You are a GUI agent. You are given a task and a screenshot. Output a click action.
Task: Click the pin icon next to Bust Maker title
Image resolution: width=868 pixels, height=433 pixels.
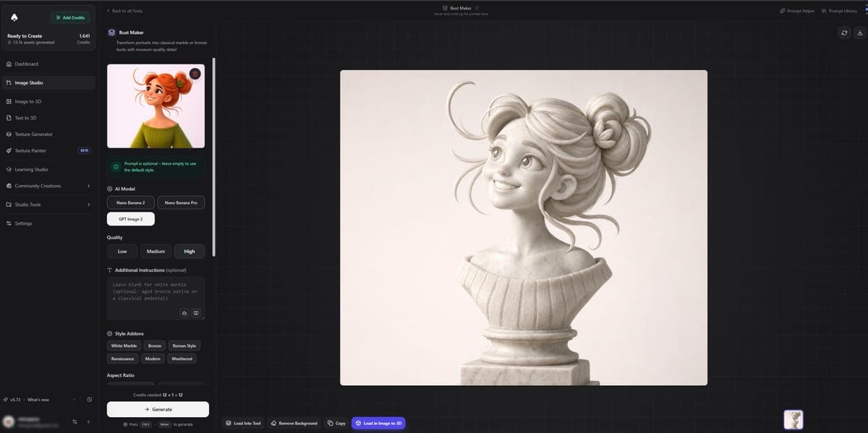[x=477, y=8]
